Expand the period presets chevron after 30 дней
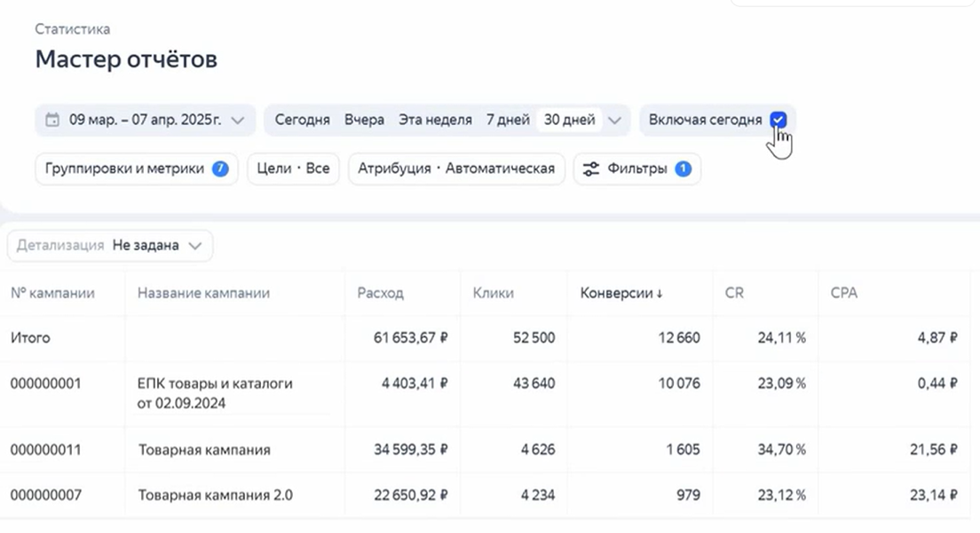This screenshot has height=533, width=980. pos(616,120)
